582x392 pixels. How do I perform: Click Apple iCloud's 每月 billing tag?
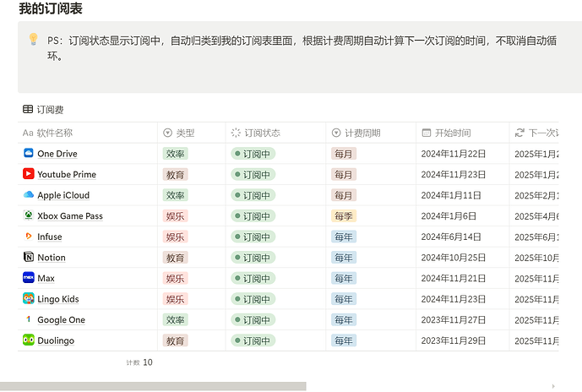pyautogui.click(x=344, y=195)
